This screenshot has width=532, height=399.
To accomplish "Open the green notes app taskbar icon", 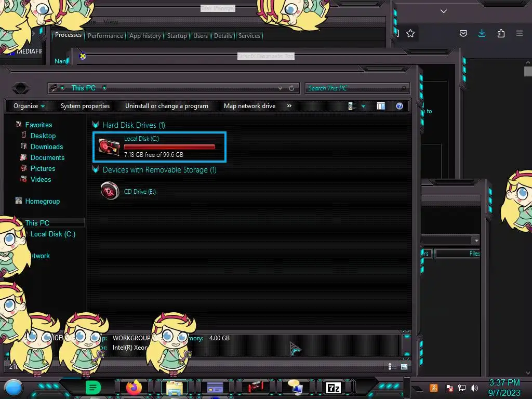I will 94,388.
